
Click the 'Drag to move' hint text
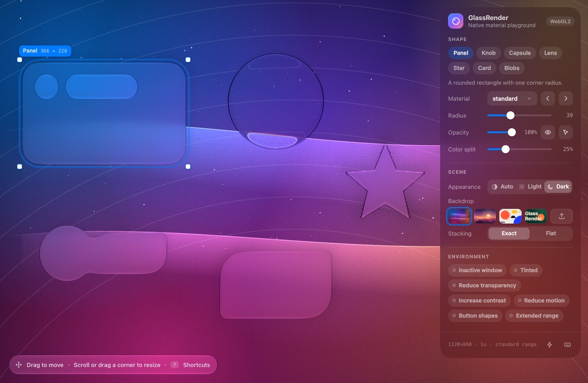45,365
